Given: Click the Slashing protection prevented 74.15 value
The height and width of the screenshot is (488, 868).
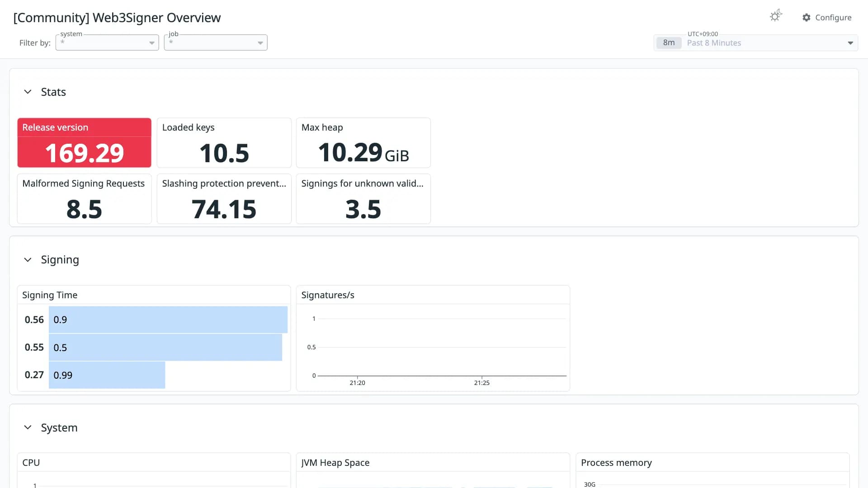Looking at the screenshot, I should (224, 209).
